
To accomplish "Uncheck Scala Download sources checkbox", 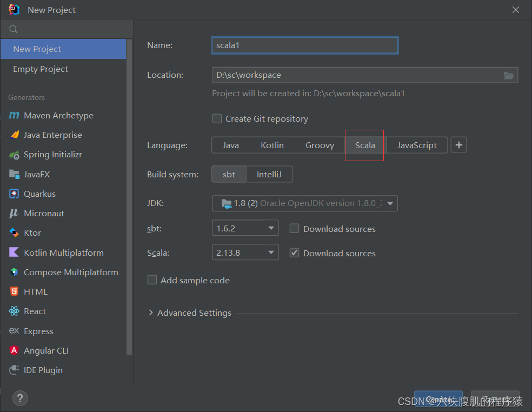I will click(294, 253).
